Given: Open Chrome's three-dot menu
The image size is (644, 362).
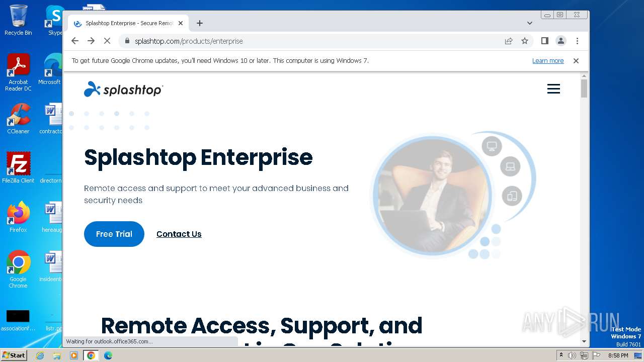Looking at the screenshot, I should (x=577, y=41).
